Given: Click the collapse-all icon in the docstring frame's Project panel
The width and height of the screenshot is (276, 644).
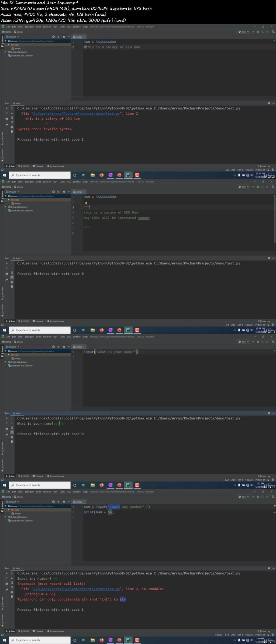Looking at the screenshot, I should tap(58, 192).
